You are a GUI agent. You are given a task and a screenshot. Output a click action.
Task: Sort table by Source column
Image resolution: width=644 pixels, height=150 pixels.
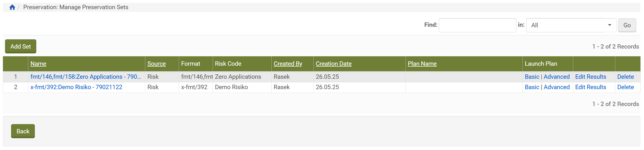pos(156,64)
